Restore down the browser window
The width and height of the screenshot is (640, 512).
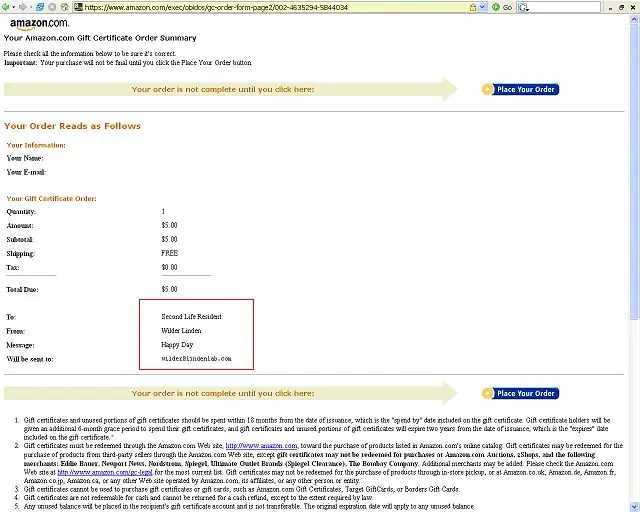pyautogui.click(x=622, y=7)
